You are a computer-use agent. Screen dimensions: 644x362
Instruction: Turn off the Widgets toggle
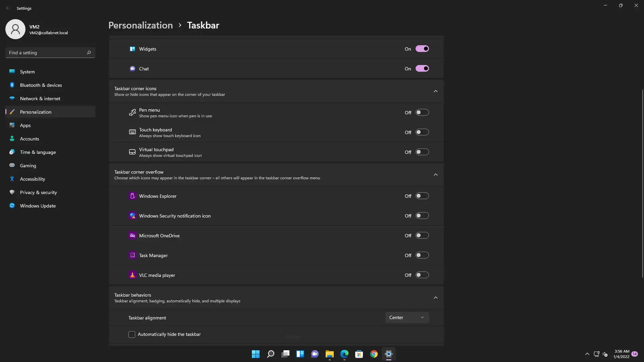[422, 49]
